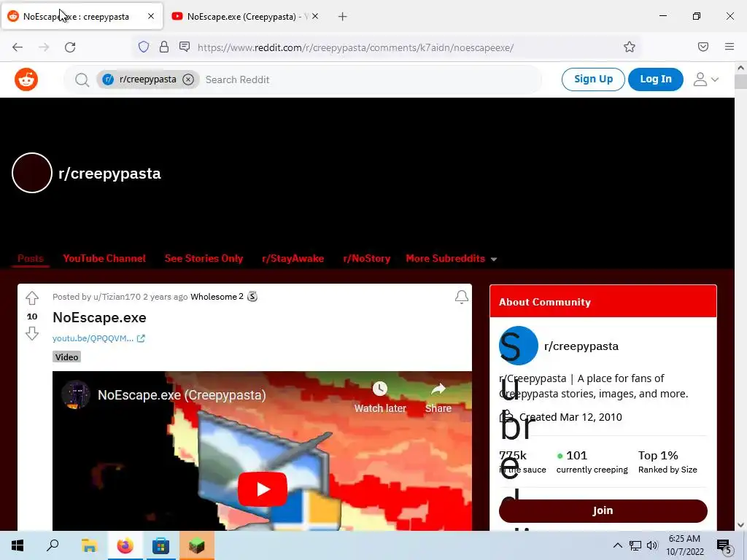The width and height of the screenshot is (747, 560).
Task: Open the r/NoStory menu link
Action: pos(367,259)
